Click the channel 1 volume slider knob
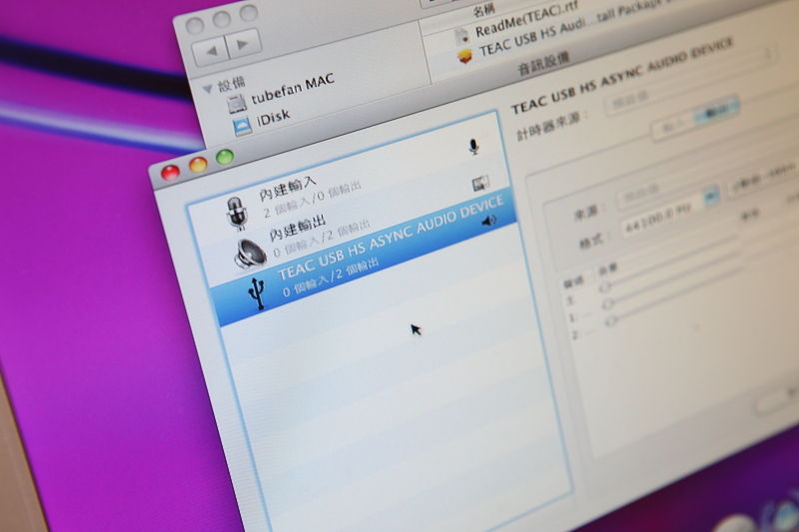799x532 pixels. 608,303
